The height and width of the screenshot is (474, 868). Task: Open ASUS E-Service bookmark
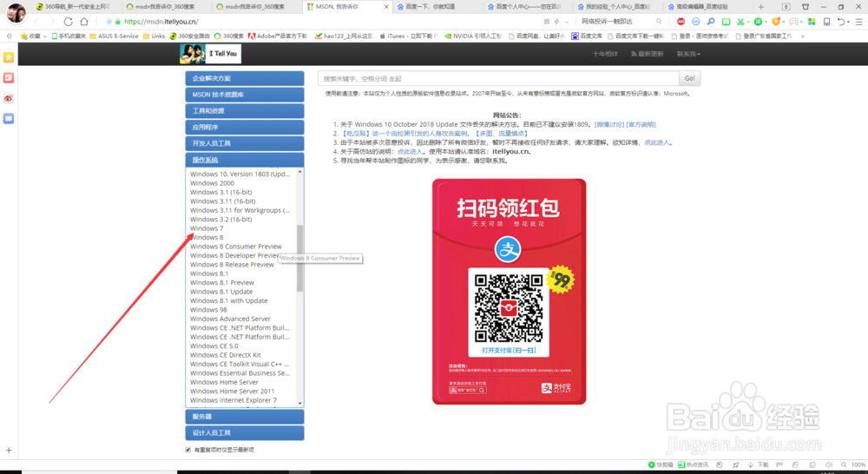pos(114,36)
